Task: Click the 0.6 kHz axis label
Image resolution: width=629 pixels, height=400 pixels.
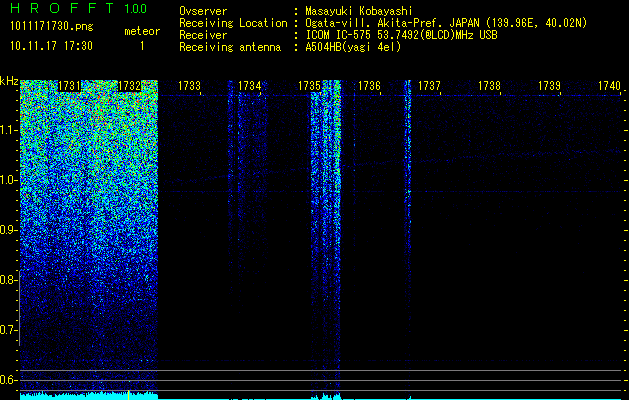Action: (8, 380)
